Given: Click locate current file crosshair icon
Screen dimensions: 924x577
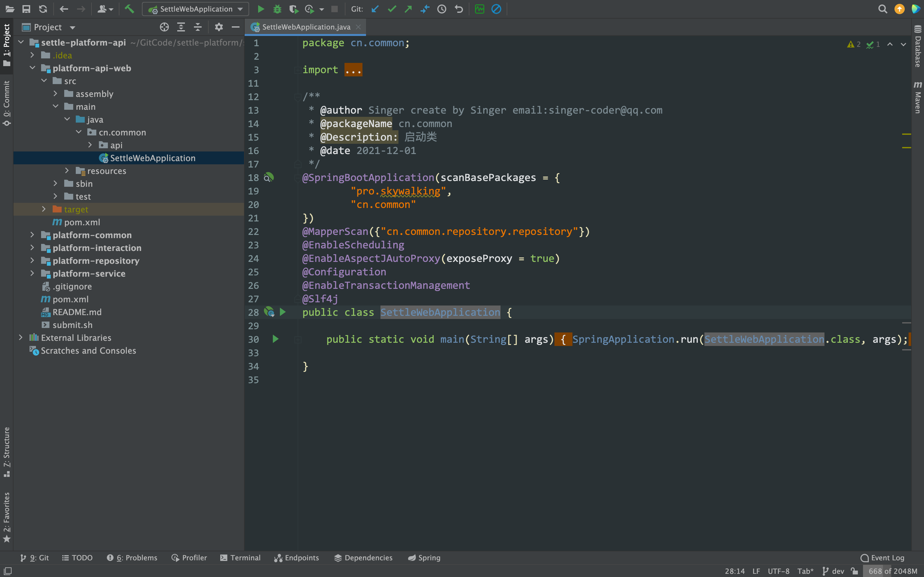Looking at the screenshot, I should (164, 27).
